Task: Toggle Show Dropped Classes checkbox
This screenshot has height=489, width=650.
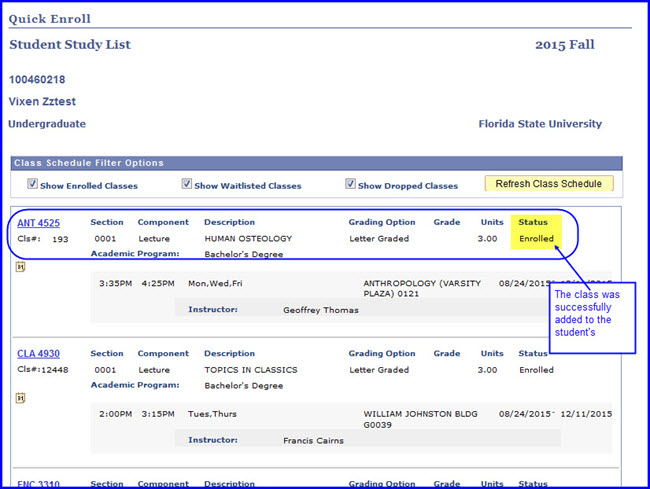Action: pos(351,184)
